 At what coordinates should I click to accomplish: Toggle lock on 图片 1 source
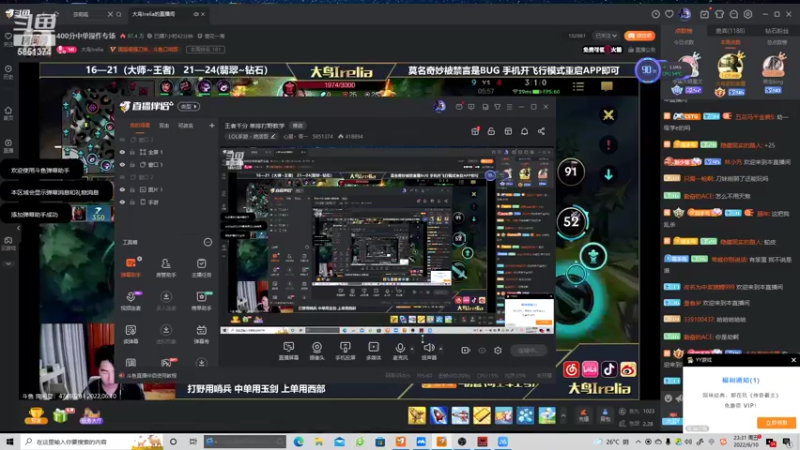click(x=132, y=190)
